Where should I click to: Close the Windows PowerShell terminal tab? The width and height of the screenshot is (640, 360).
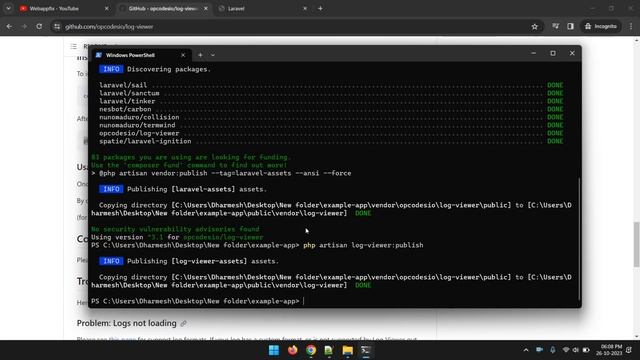(183, 55)
